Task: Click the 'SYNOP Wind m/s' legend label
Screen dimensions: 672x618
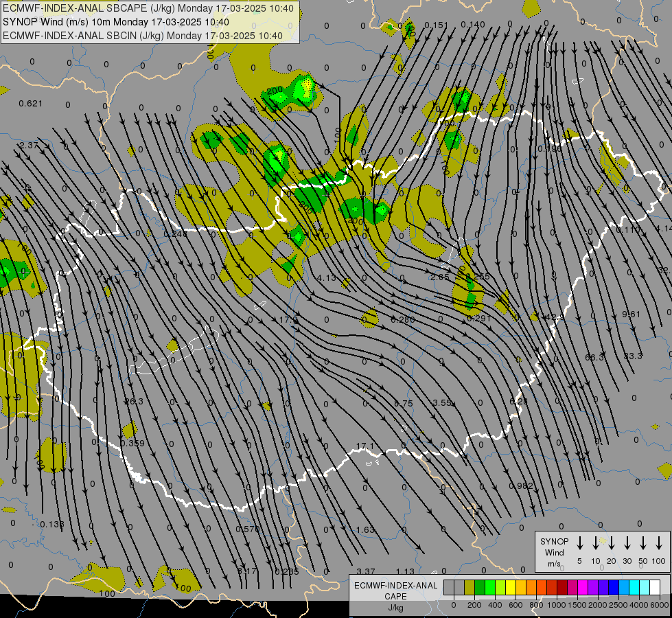Action: tap(554, 552)
